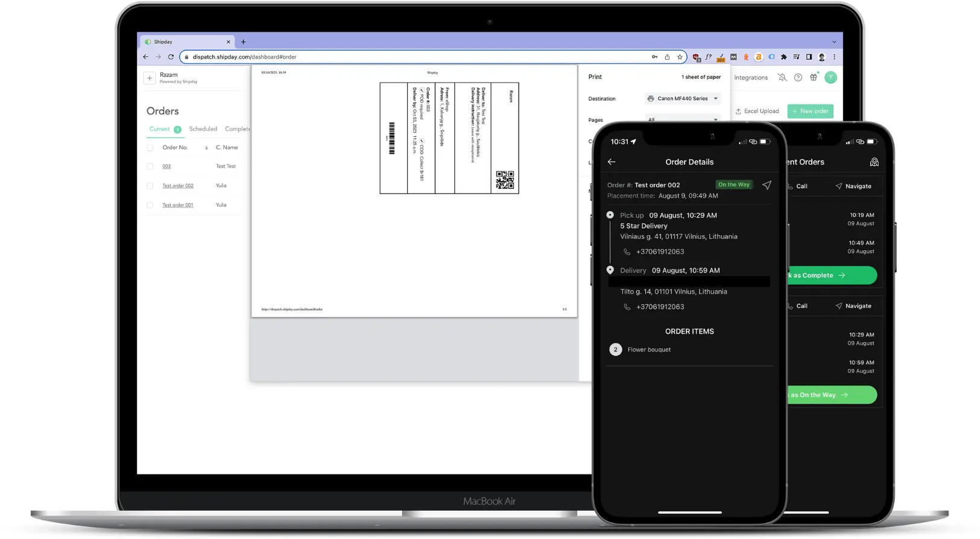
Task: Open the Pages dropdown in Print dialog
Action: pos(683,119)
